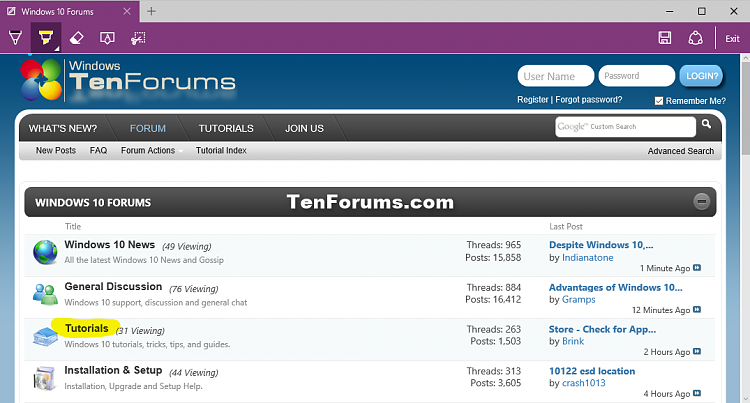
Task: View Brink's profile
Action: coord(573,341)
